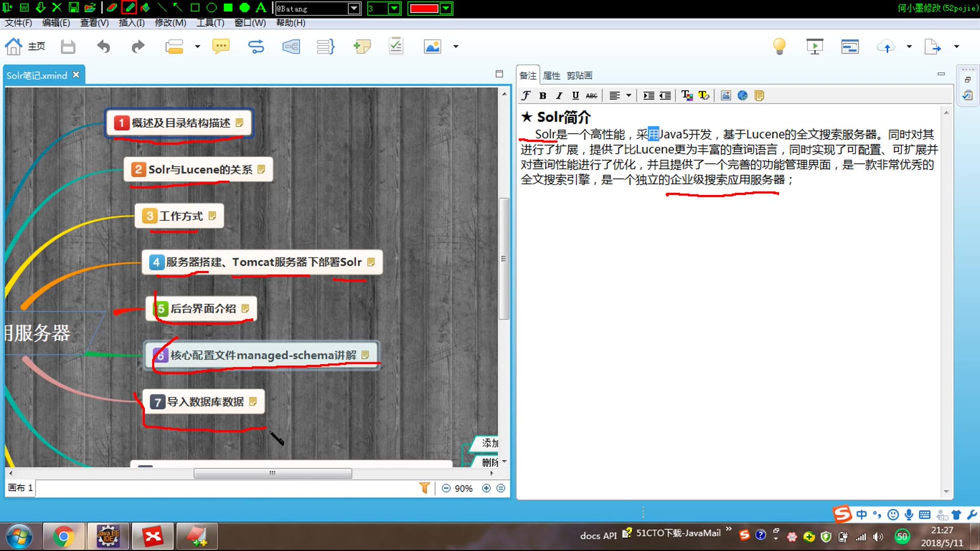Screen dimensions: 980x551
Task: Open the pen width dropdown showing 3
Action: (395, 8)
